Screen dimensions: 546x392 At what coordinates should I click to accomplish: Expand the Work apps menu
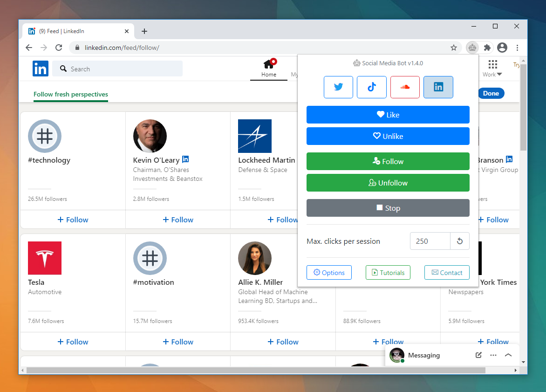[x=492, y=69]
